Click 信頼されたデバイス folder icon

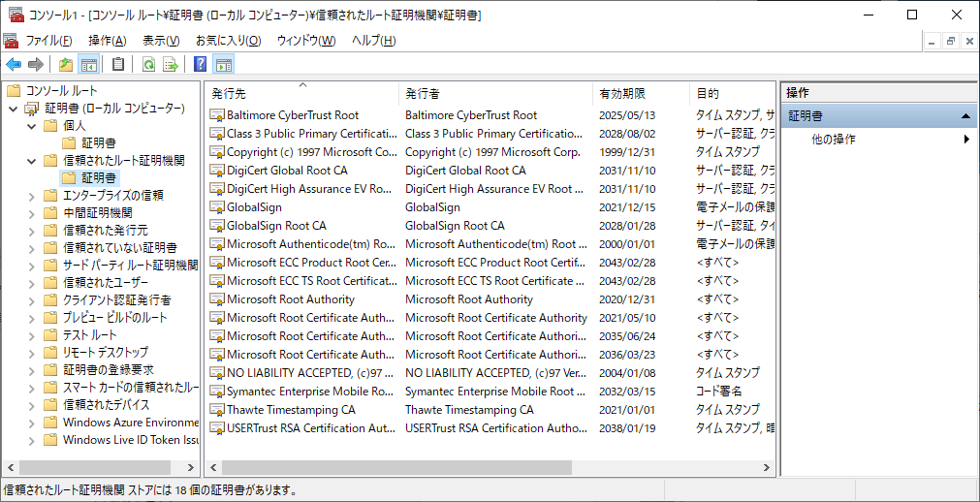click(x=50, y=404)
